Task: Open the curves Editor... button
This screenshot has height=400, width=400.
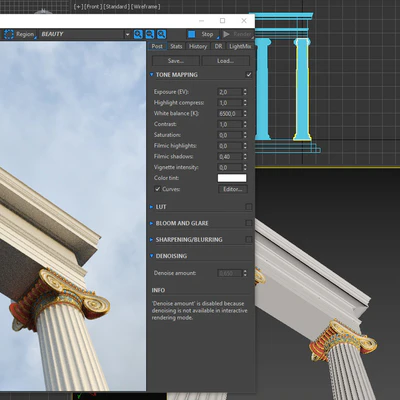Action: (x=233, y=189)
